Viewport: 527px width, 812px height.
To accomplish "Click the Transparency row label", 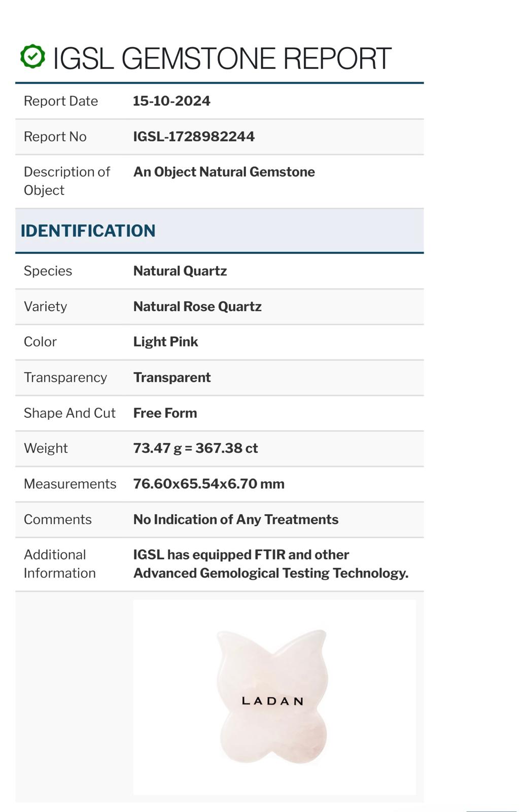I will [x=65, y=378].
